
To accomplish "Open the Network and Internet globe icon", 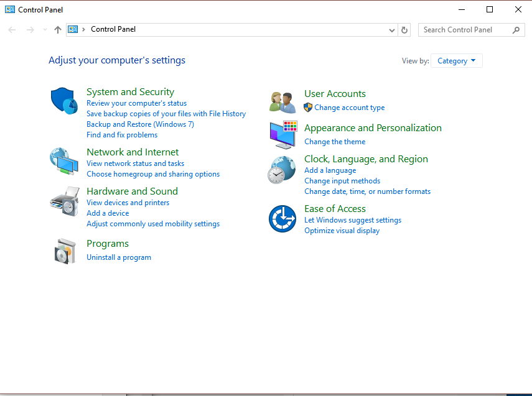I will (x=64, y=161).
